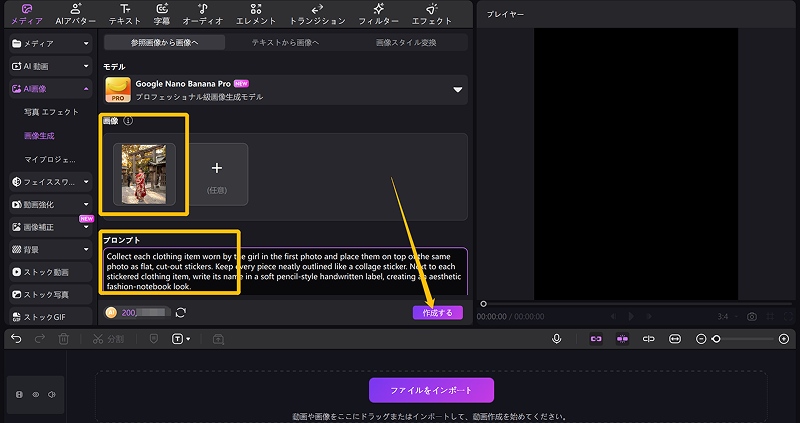The width and height of the screenshot is (800, 423).
Task: Open the エレメント elements panel
Action: click(x=256, y=14)
